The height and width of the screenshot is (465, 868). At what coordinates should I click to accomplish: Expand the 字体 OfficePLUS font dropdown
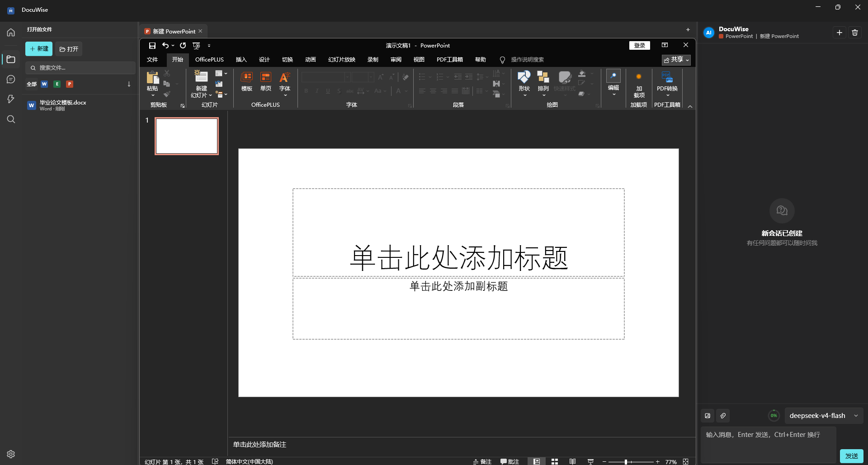point(285,95)
